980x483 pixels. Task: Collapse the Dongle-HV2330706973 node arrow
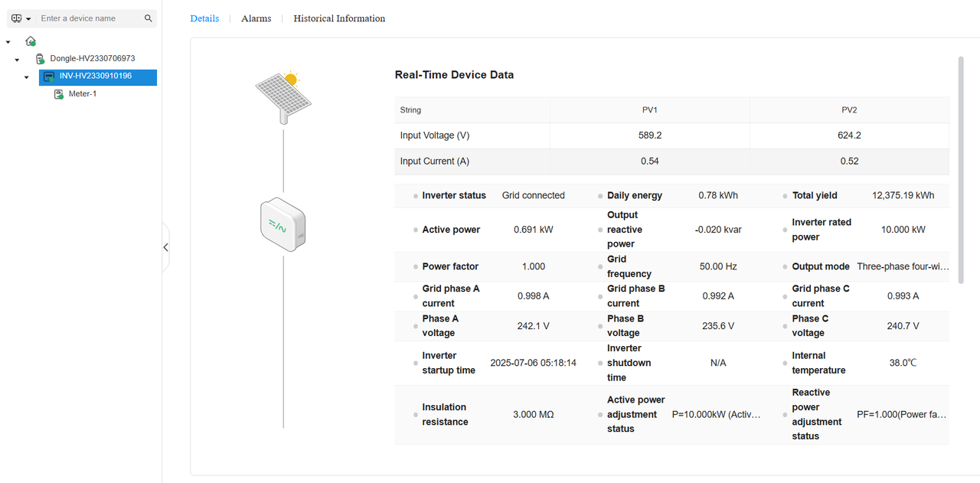(17, 60)
